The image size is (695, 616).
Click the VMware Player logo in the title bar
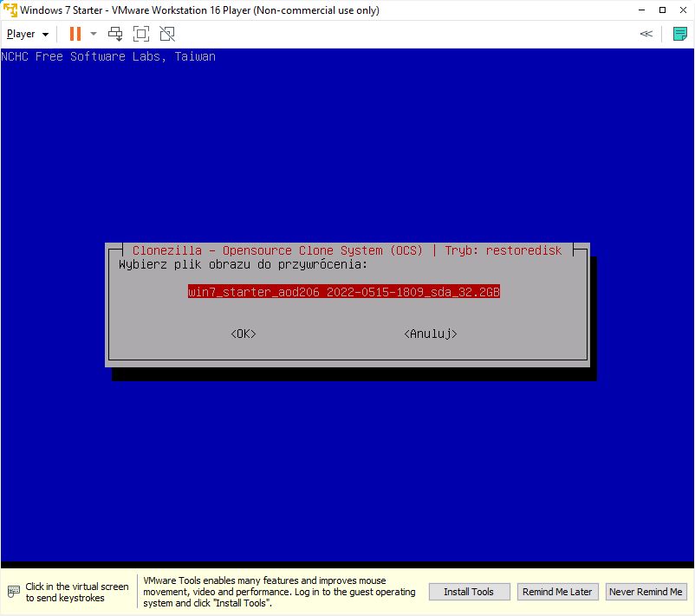[x=10, y=10]
